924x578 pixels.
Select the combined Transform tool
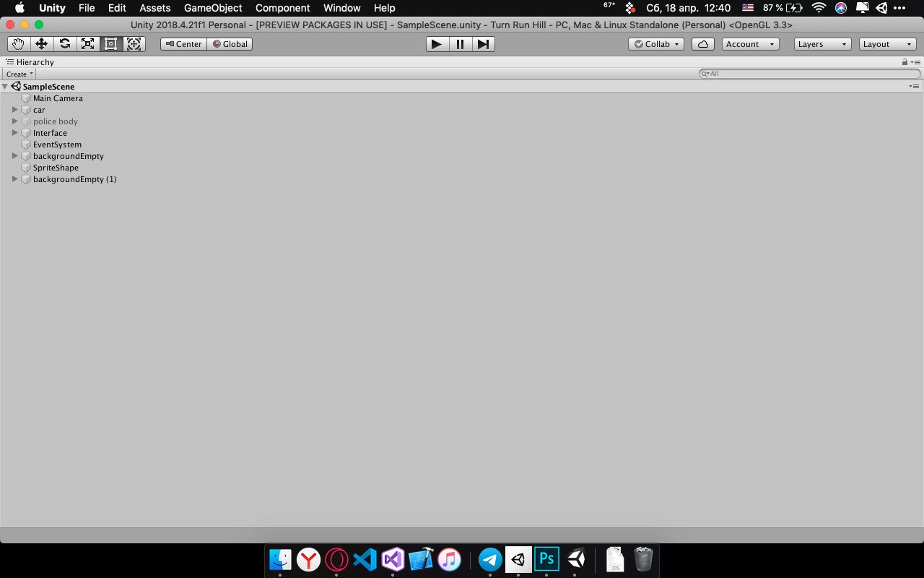coord(134,44)
